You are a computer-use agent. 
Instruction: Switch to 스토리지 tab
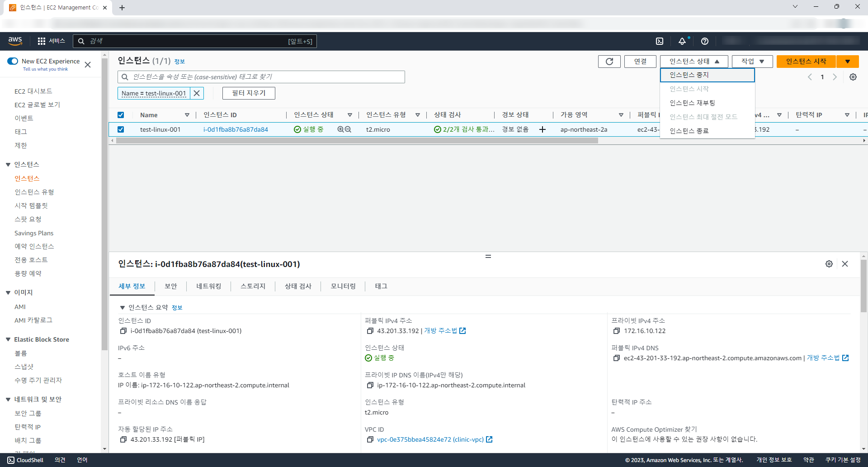coord(253,286)
